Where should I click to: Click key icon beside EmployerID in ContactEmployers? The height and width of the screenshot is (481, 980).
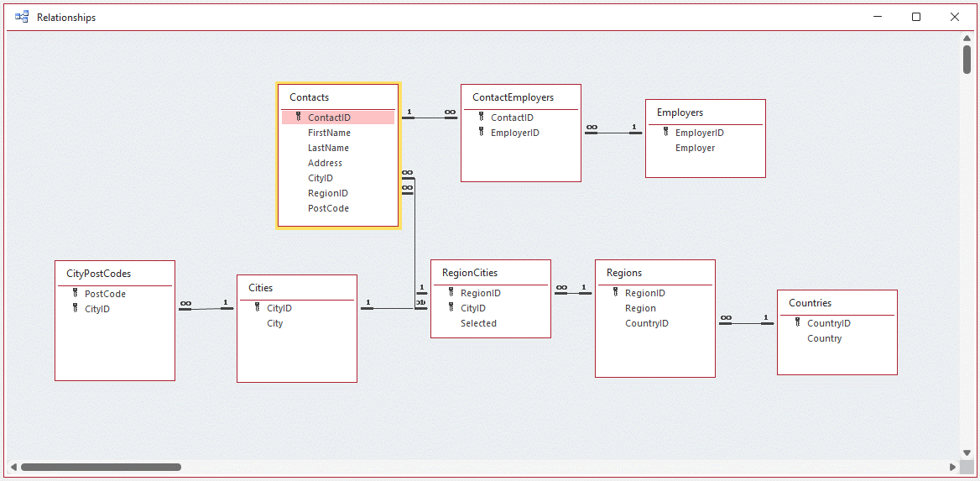[x=482, y=132]
